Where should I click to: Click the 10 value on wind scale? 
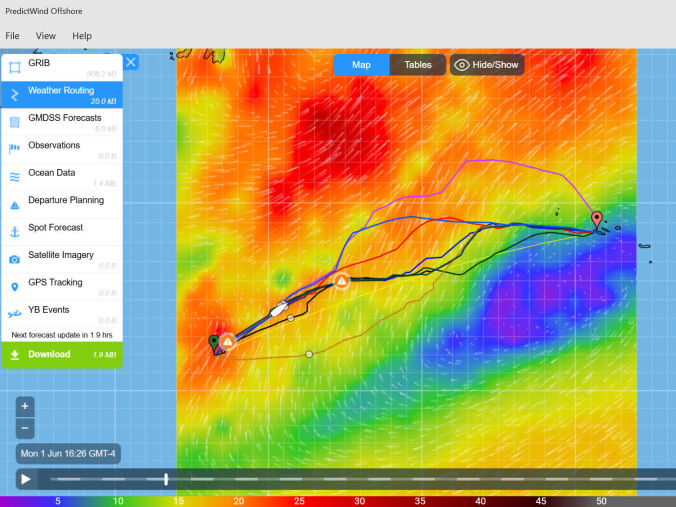(x=118, y=501)
